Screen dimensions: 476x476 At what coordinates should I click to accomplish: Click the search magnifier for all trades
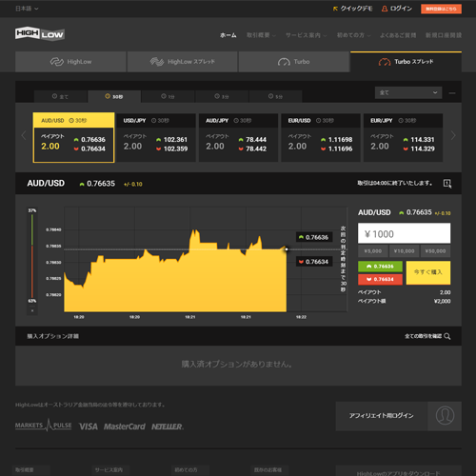point(447,336)
